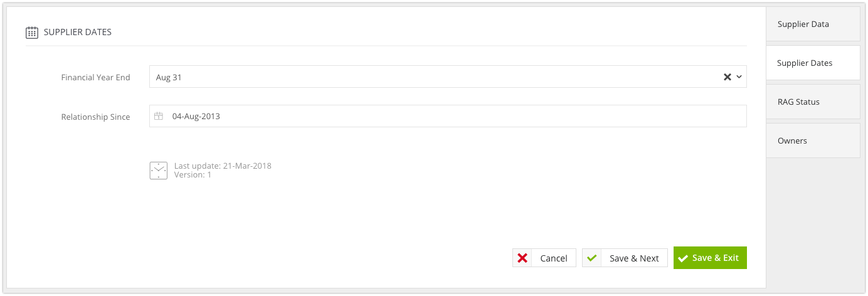
Task: Save and go to next section
Action: (625, 258)
